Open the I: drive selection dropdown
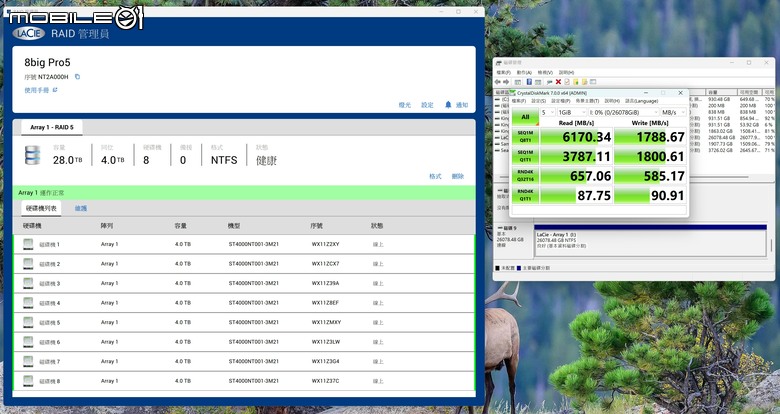The image size is (780, 414). 624,112
